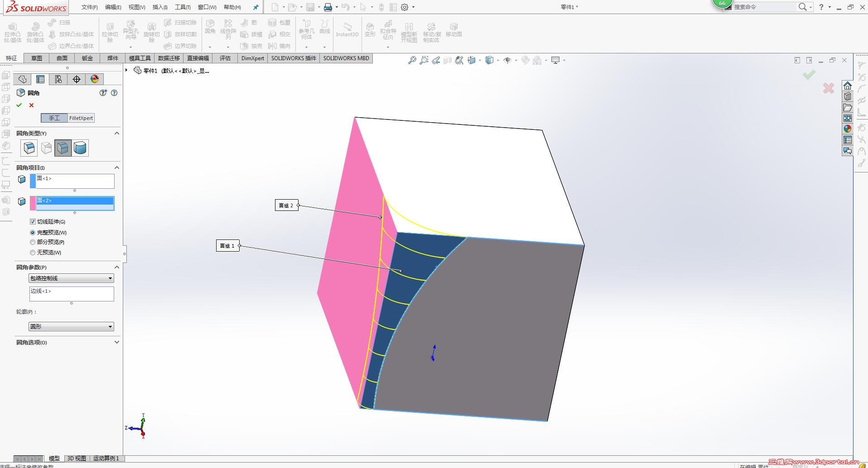The height and width of the screenshot is (468, 868).
Task: Open the FeatureManager design tree tab icon
Action: [x=22, y=79]
